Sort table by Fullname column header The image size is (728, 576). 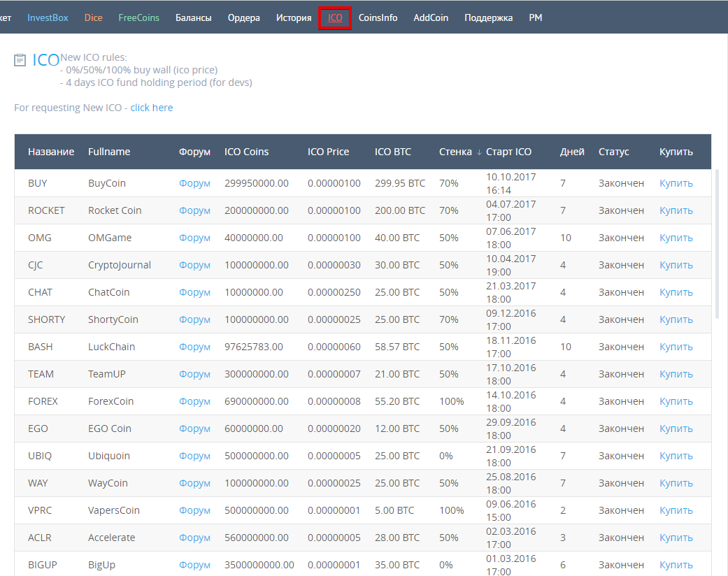109,152
